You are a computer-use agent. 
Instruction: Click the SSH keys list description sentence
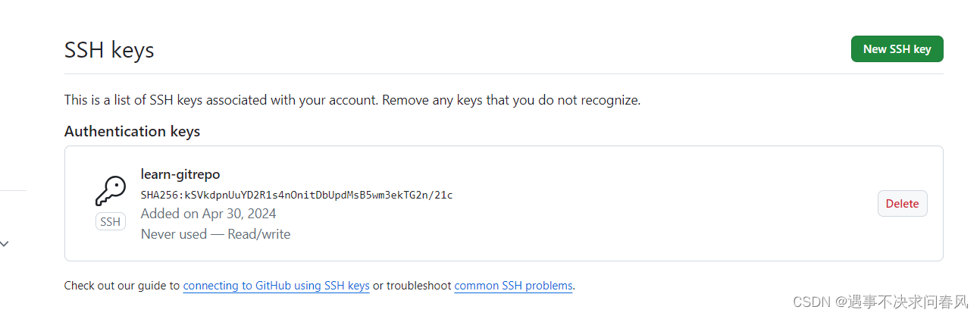pyautogui.click(x=352, y=99)
